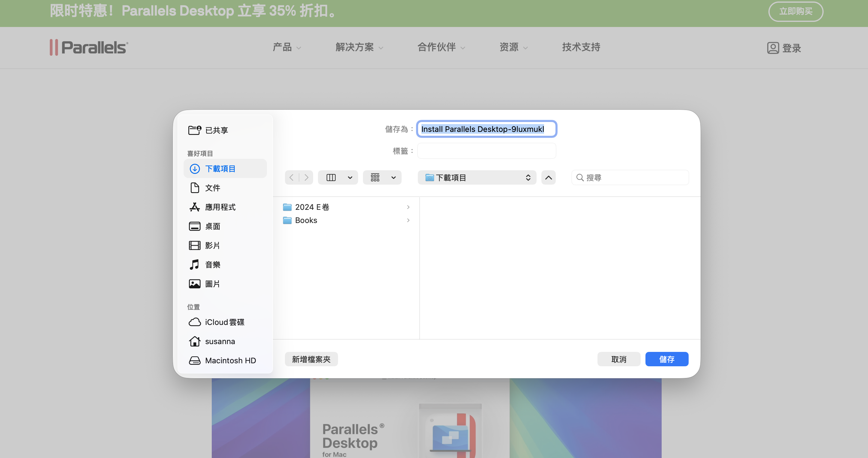The width and height of the screenshot is (868, 458).
Task: Go to 應用程式 applications folder
Action: (220, 207)
